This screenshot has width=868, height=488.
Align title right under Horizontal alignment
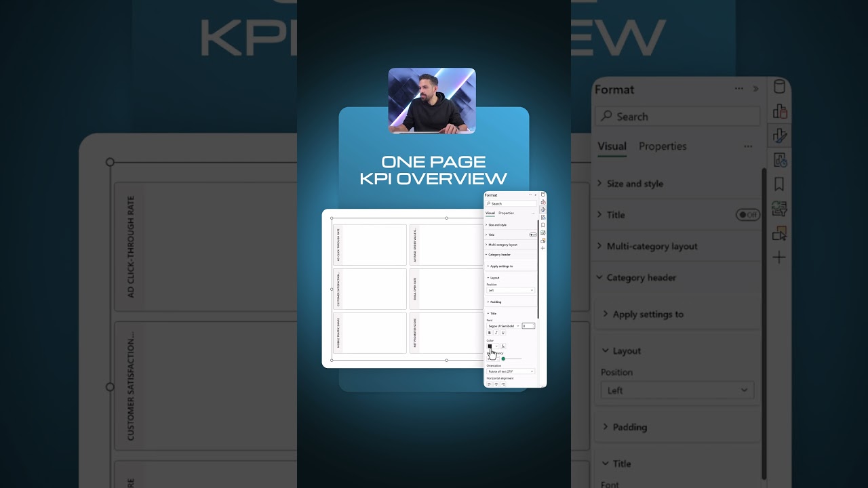click(x=503, y=384)
